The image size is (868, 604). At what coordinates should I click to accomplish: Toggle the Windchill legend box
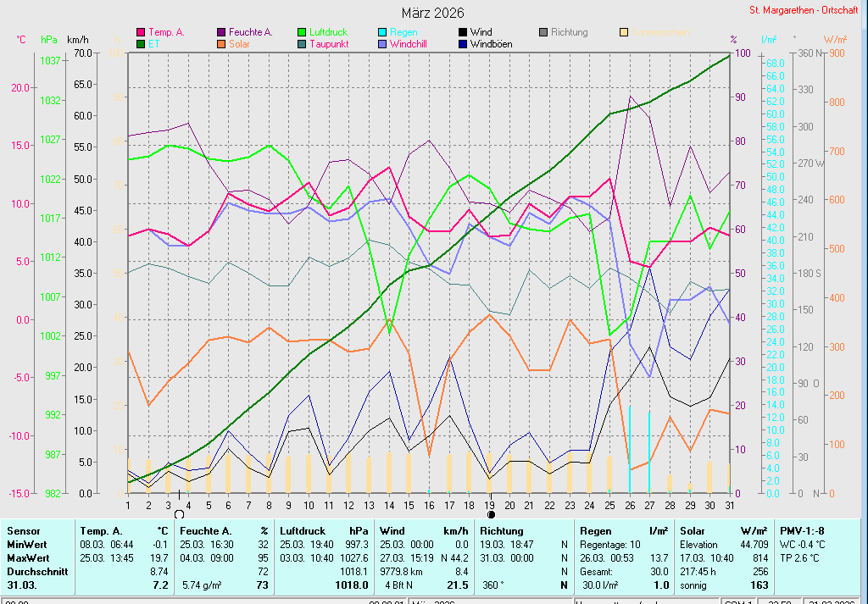tap(382, 44)
